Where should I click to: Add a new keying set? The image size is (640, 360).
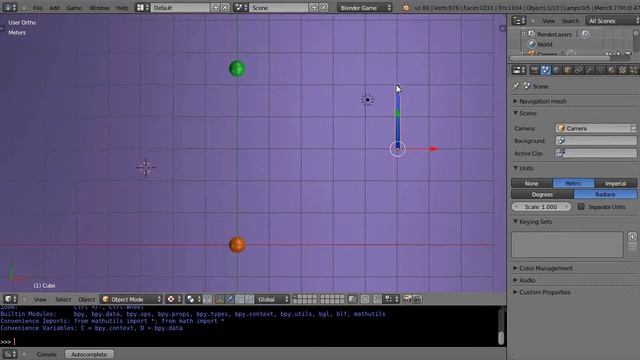point(632,237)
